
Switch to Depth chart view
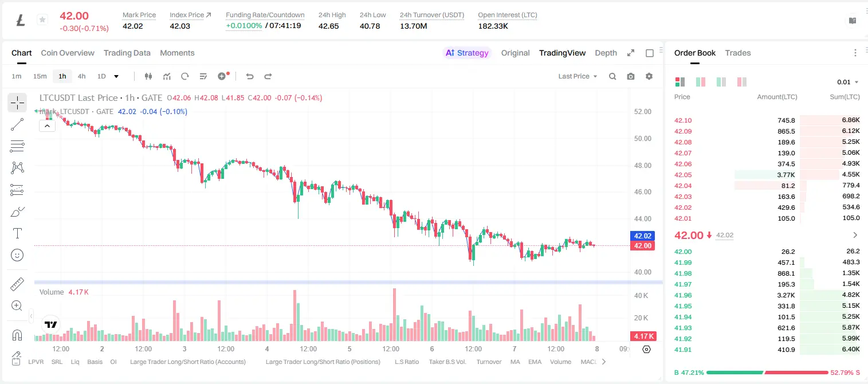[606, 53]
